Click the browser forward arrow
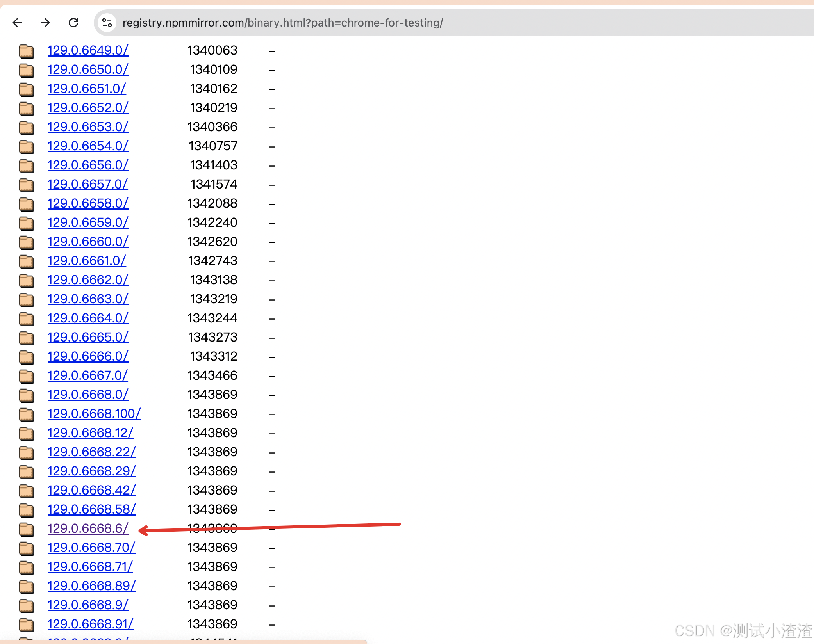Screen dimensions: 814x644 pos(45,23)
